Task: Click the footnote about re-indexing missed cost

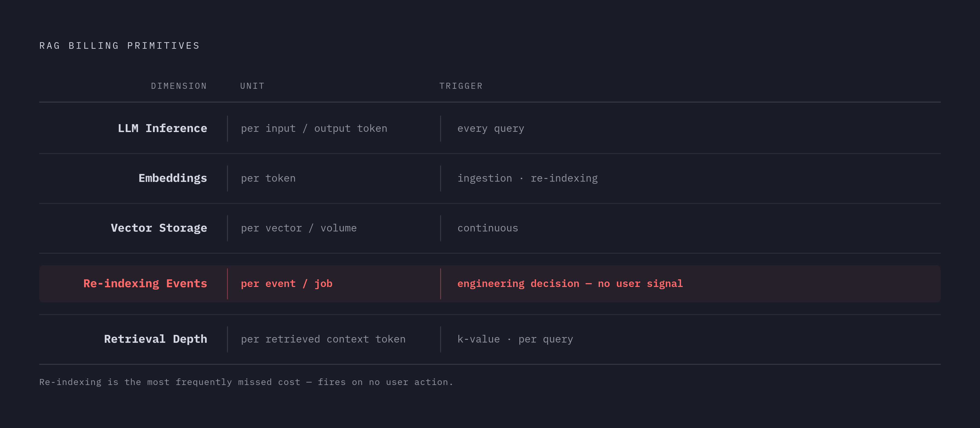Action: point(246,382)
